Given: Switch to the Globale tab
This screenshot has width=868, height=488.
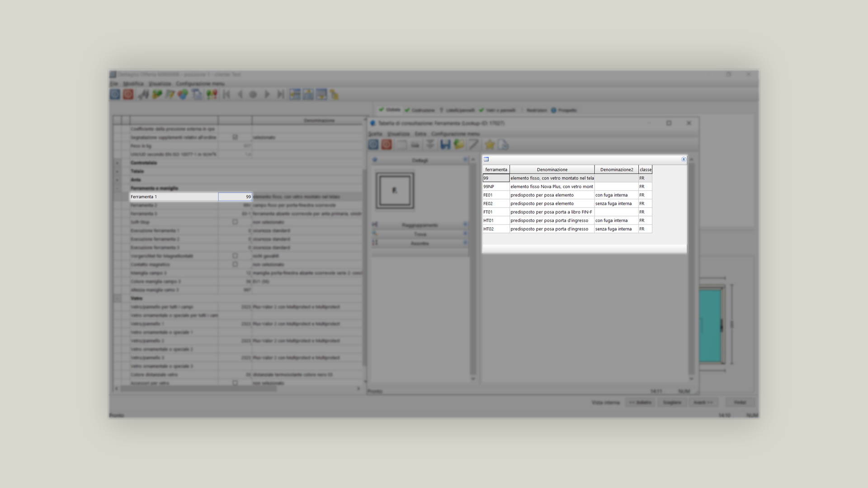Looking at the screenshot, I should (x=390, y=110).
